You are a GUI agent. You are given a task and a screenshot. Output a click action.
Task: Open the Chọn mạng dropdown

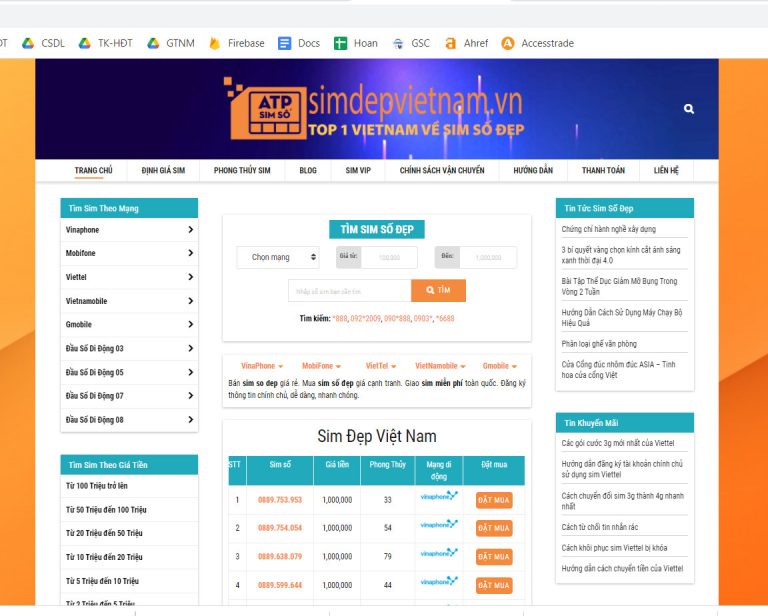pos(278,257)
